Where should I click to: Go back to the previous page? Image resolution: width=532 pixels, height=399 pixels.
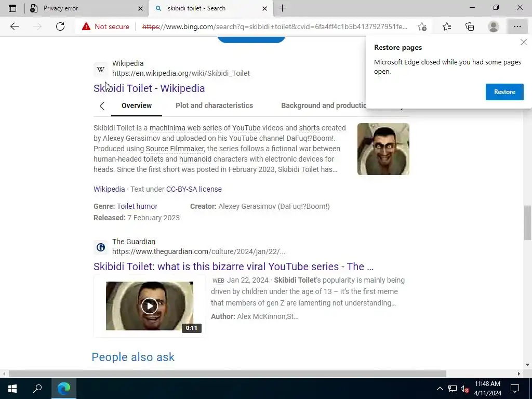14,26
